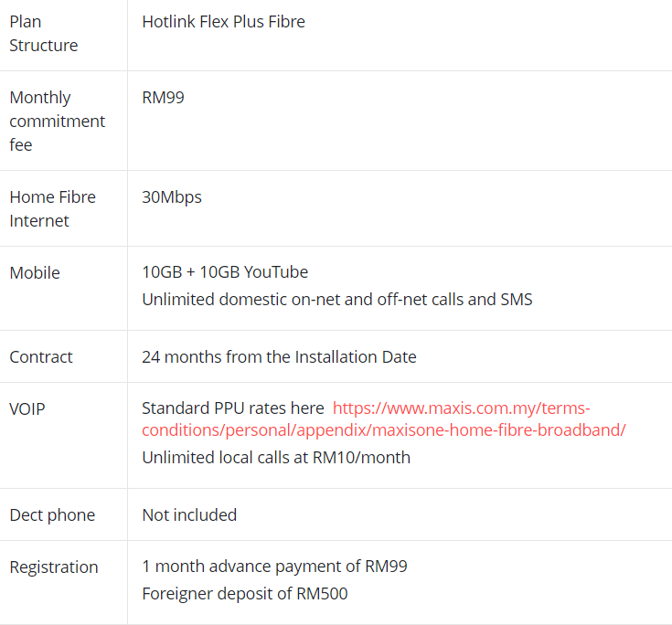Screen dimensions: 672x625
Task: Click the "10GB + 10GB YouTube" text
Action: pyautogui.click(x=225, y=271)
